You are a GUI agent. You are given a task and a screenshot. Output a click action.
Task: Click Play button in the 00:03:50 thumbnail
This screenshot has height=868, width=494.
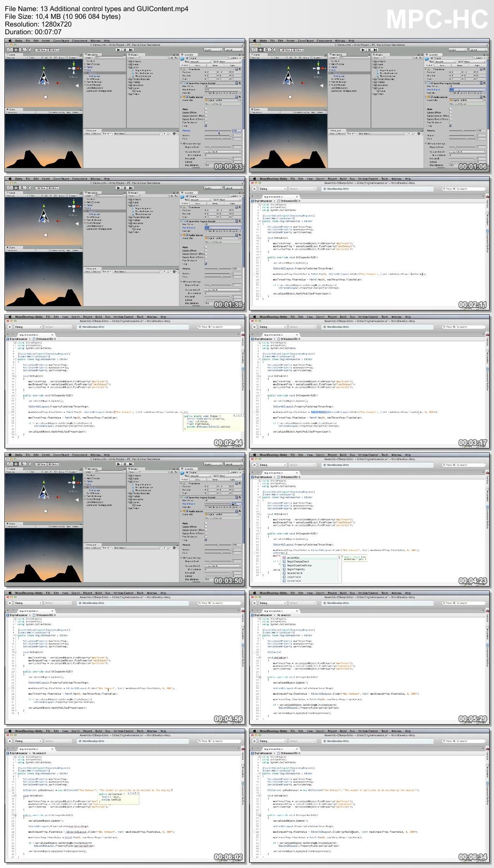118,464
